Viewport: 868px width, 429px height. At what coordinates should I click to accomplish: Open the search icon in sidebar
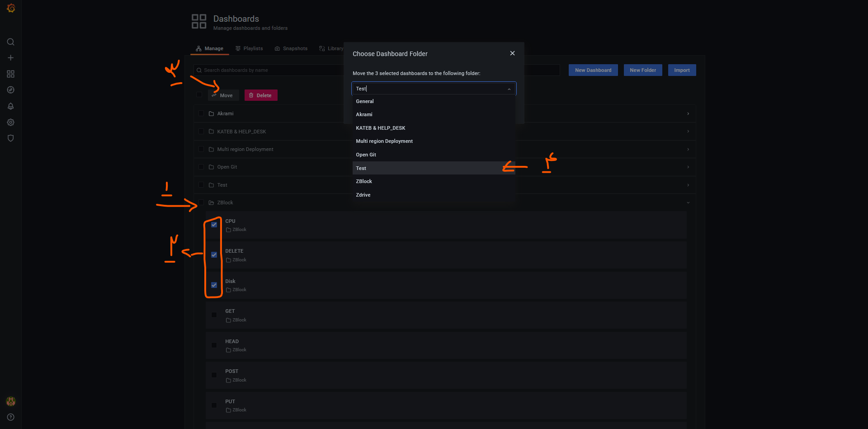click(11, 42)
